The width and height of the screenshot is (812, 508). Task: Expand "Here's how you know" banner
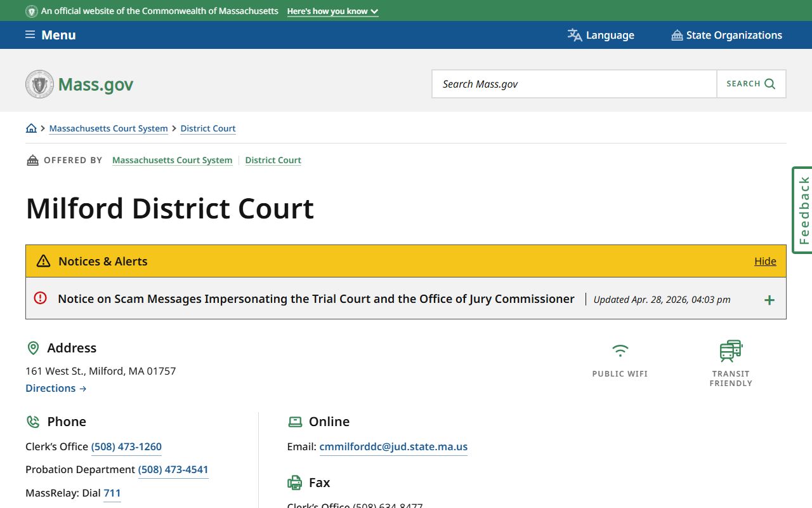tap(333, 11)
